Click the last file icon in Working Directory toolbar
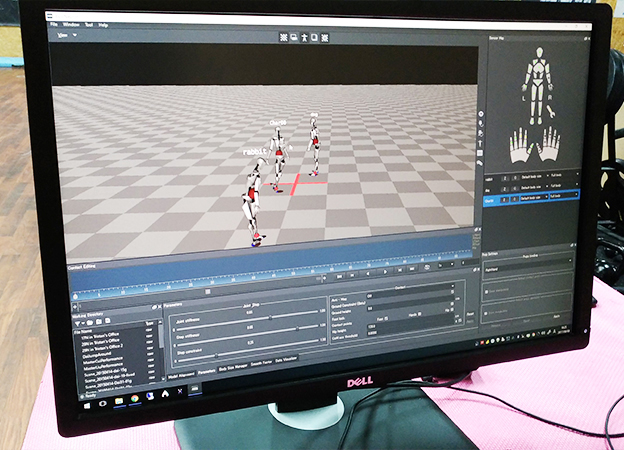 (107, 321)
